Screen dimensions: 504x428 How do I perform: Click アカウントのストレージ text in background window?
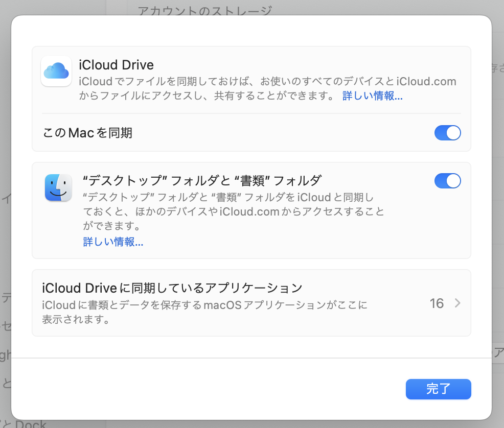(205, 10)
